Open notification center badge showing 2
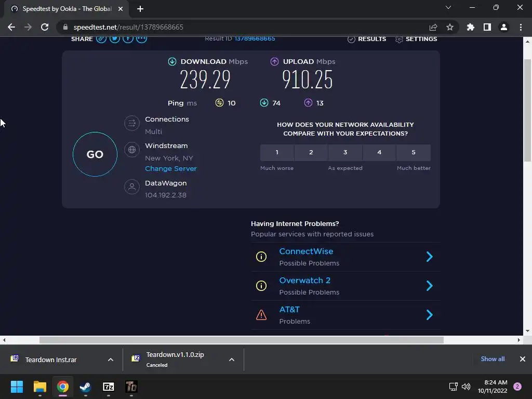Viewport: 532px width, 399px height. pos(517,387)
